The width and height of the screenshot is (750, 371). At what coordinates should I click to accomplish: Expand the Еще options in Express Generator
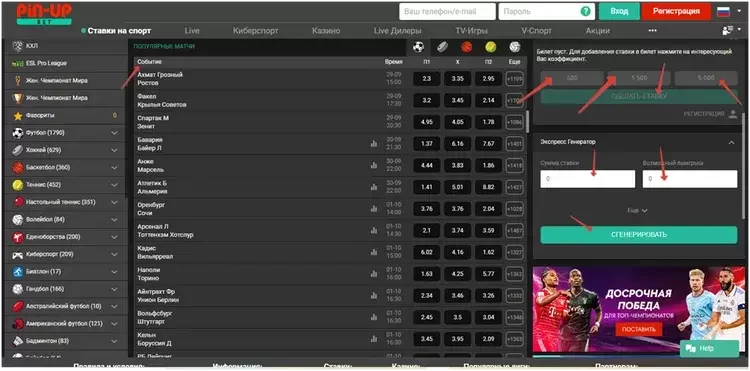[638, 210]
